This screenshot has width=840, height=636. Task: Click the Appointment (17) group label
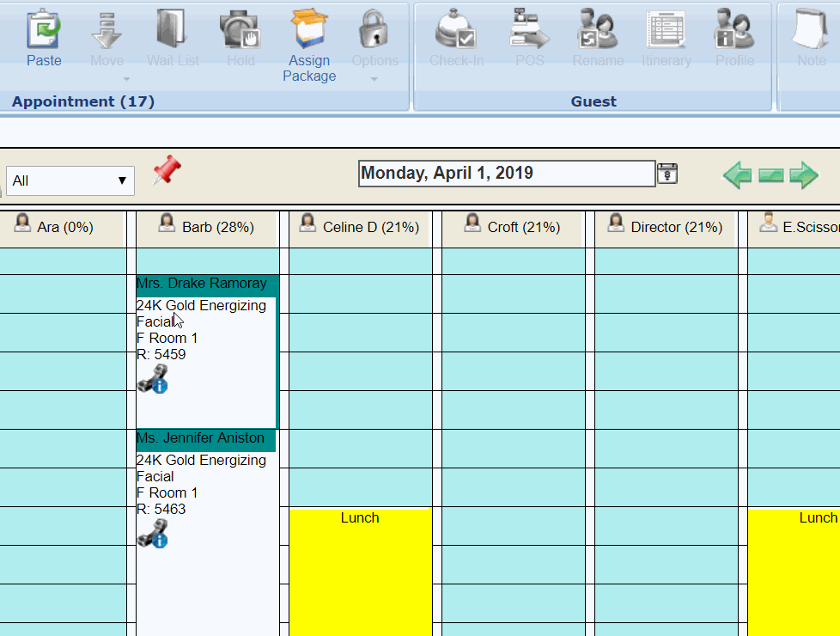pyautogui.click(x=83, y=101)
